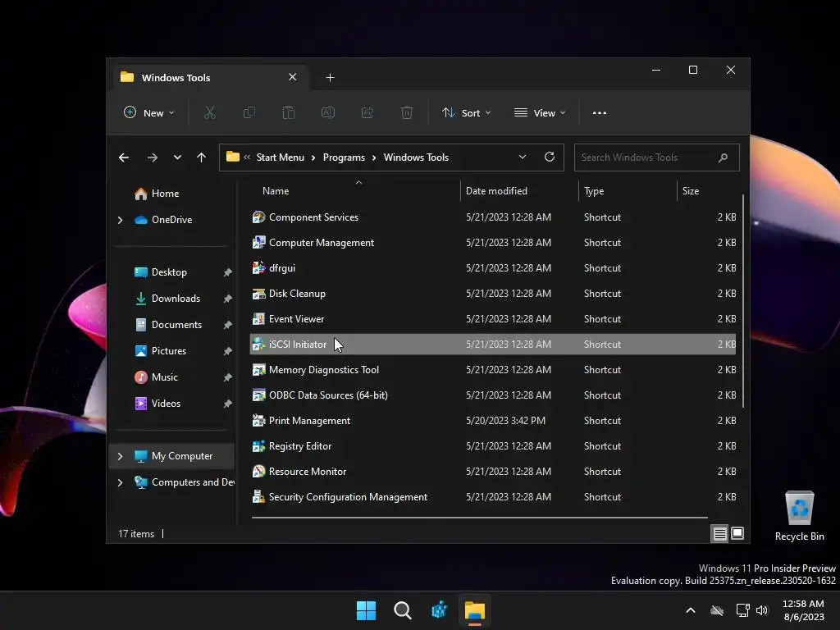Click File Explorer on the taskbar
This screenshot has width=840, height=630.
[x=475, y=610]
